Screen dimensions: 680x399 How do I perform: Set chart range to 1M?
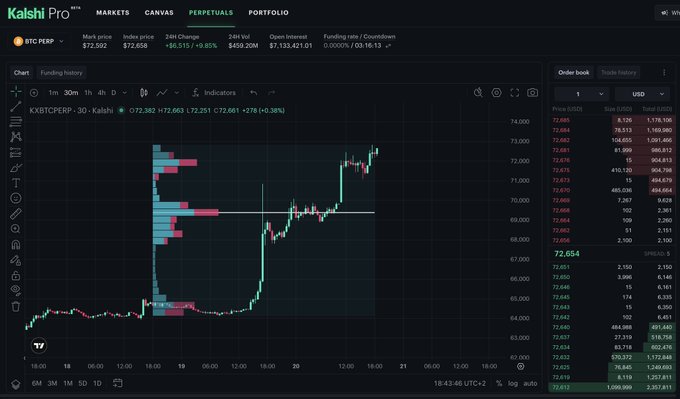68,383
